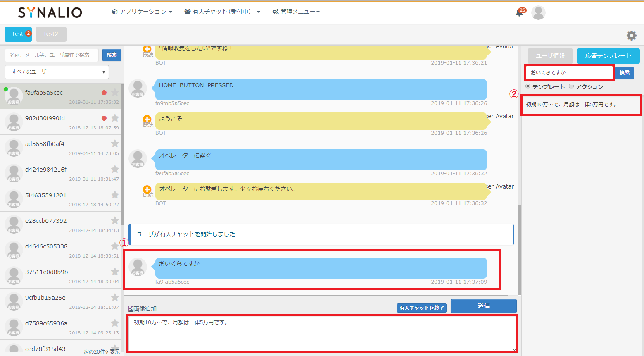Viewport: 644px width, 356px height.
Task: Click the star next to ad5658fb0af4
Action: [115, 143]
